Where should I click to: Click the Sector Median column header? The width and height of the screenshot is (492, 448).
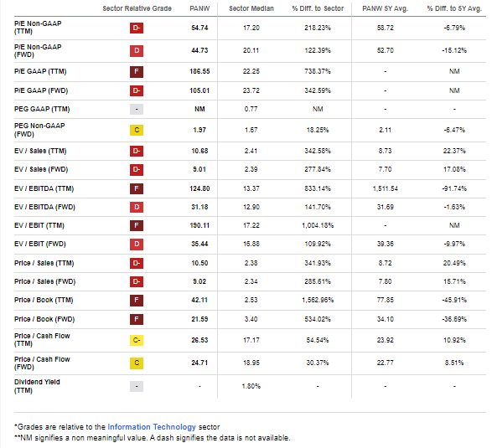point(251,8)
